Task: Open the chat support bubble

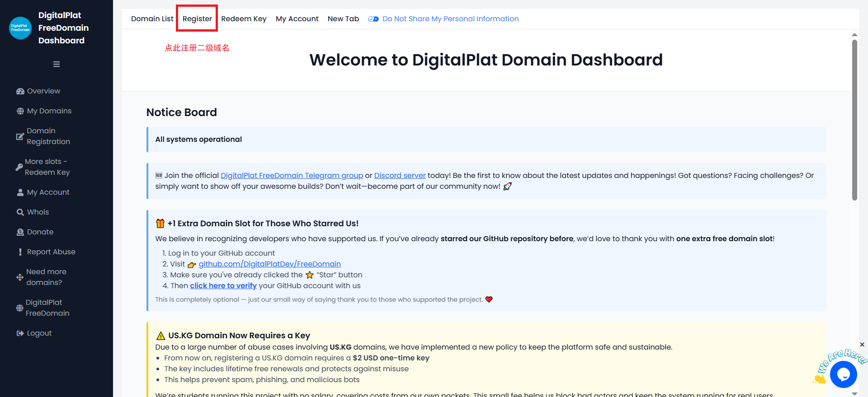Action: coord(843,374)
